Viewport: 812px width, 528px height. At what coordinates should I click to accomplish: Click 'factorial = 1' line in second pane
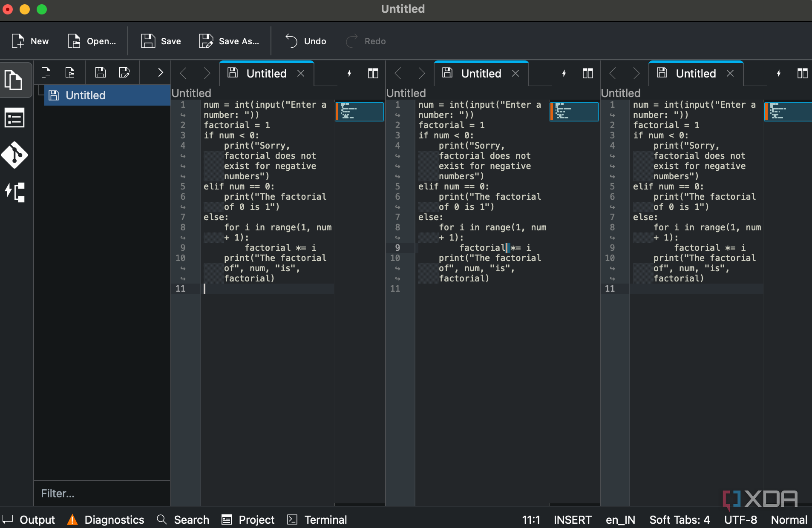click(452, 125)
